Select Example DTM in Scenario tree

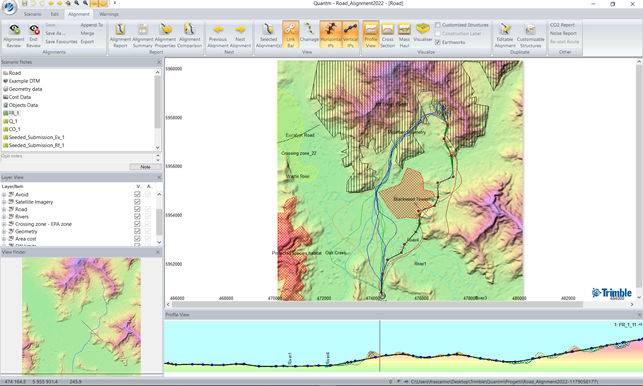pyautogui.click(x=24, y=81)
